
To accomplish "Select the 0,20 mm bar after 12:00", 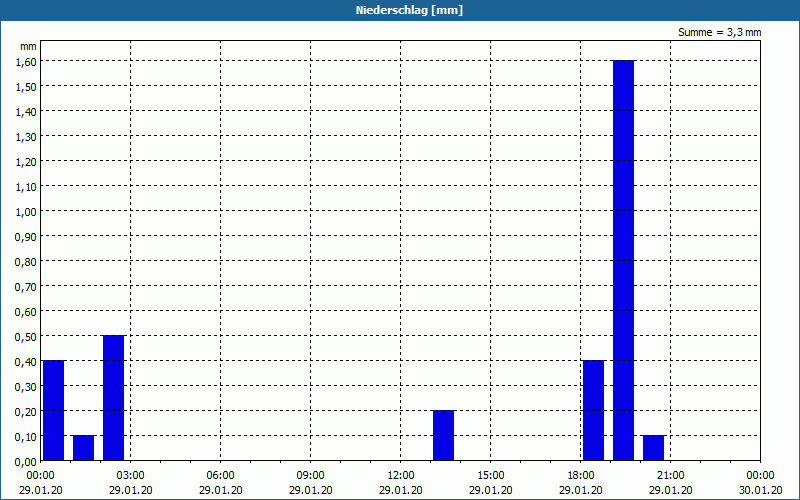I will pos(443,435).
